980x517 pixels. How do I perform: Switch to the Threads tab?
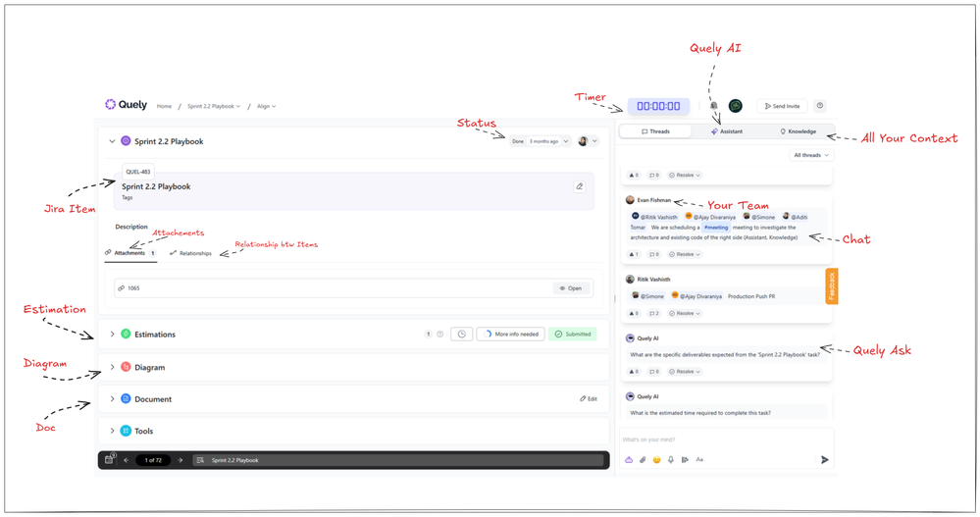(x=655, y=131)
